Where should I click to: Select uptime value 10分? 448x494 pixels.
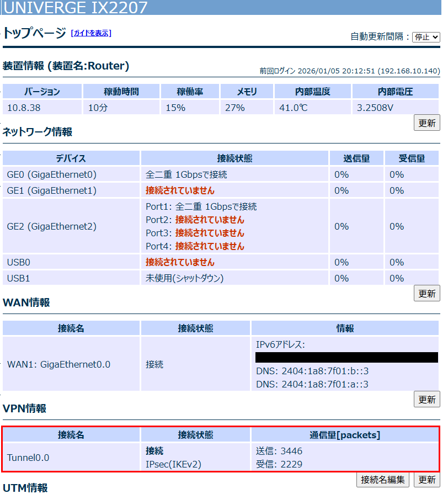pos(98,108)
